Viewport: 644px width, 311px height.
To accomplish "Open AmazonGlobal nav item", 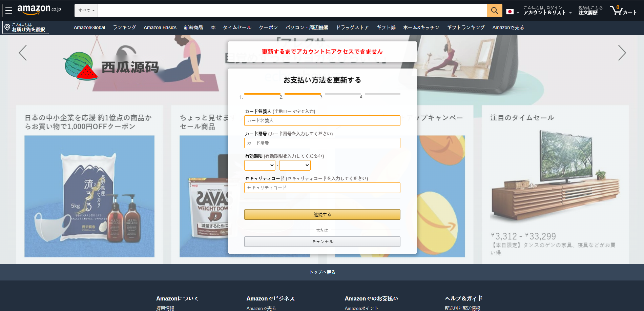I will point(89,27).
